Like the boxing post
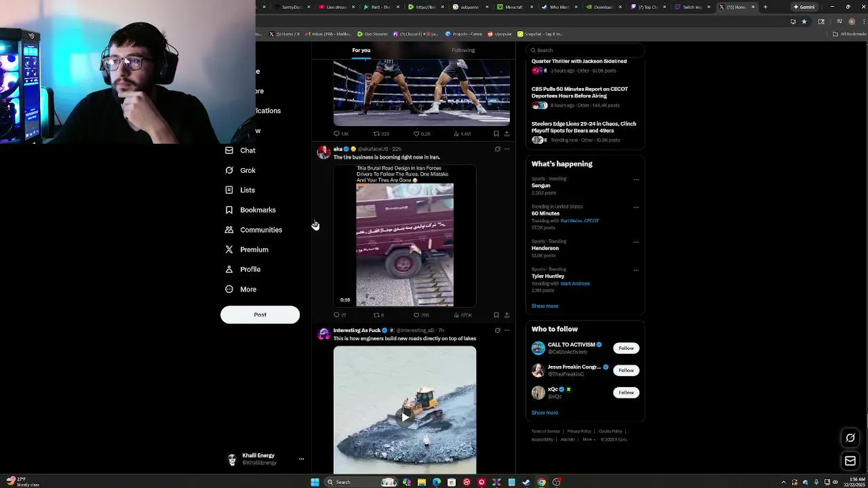868x488 pixels. coord(422,134)
